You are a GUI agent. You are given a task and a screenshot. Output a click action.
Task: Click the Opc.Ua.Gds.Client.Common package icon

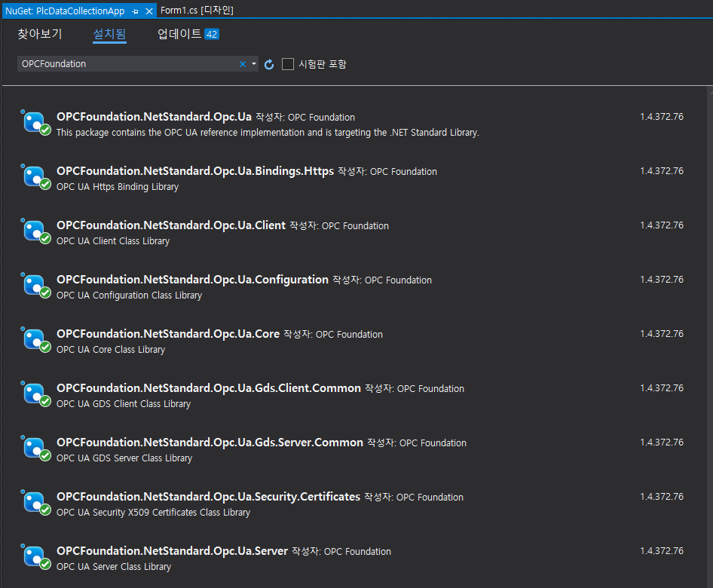pyautogui.click(x=36, y=394)
